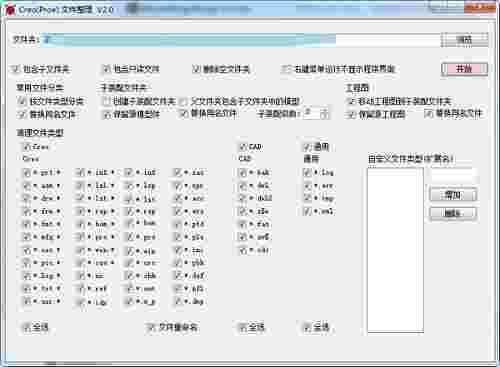Click the 删除 delete extension button
Image resolution: width=500 pixels, height=367 pixels.
(x=453, y=213)
